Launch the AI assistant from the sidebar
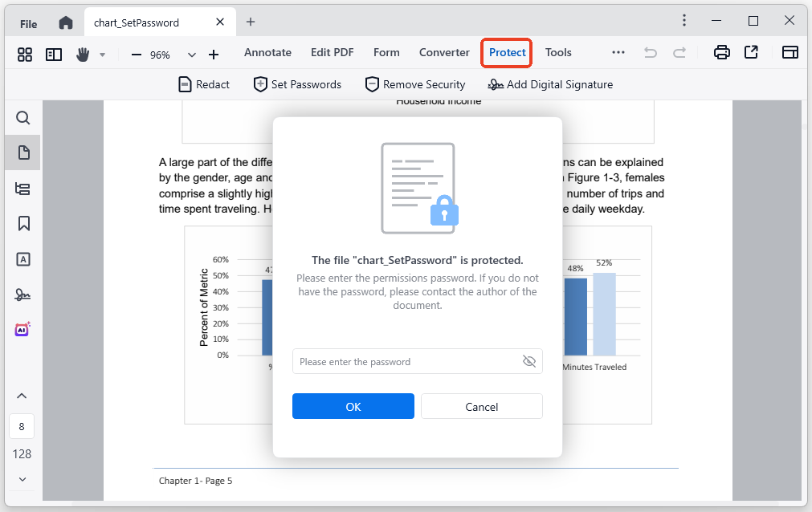Screen dimensions: 812x512 [x=23, y=329]
